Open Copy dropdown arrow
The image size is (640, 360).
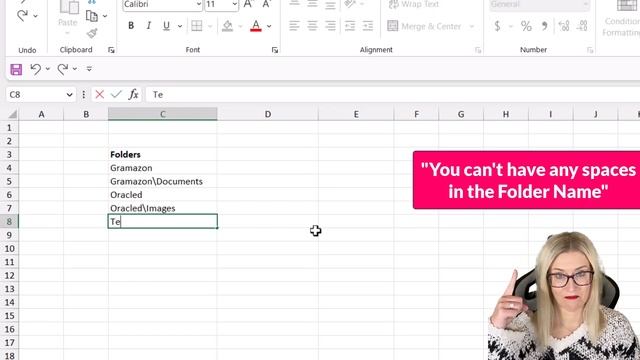[105, 16]
